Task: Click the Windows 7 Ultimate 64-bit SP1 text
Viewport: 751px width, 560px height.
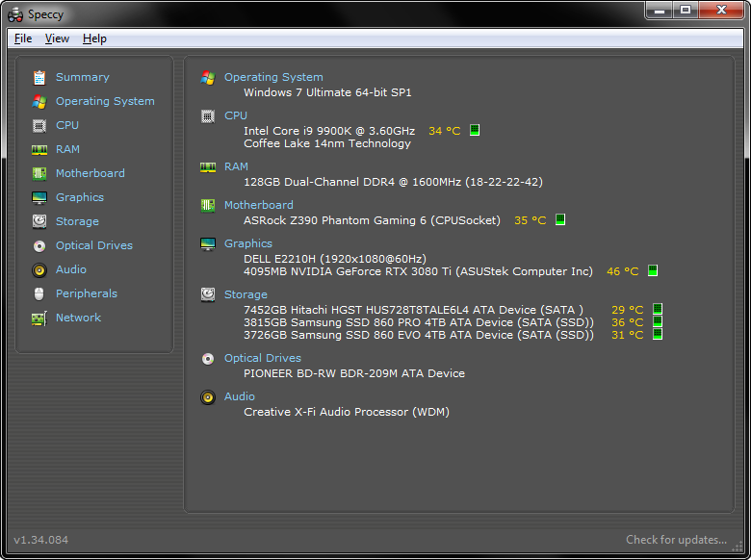Action: 327,92
